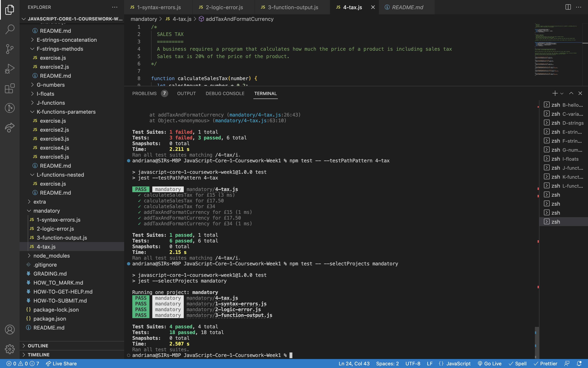The height and width of the screenshot is (368, 588).
Task: Open mandatory/4-tax.js:26:43 terminal link
Action: pyautogui.click(x=264, y=115)
